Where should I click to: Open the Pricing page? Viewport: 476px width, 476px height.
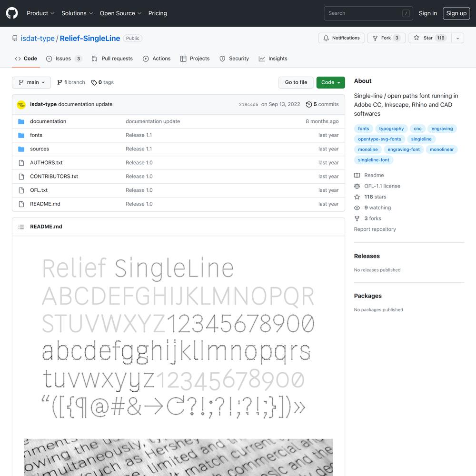click(x=158, y=13)
